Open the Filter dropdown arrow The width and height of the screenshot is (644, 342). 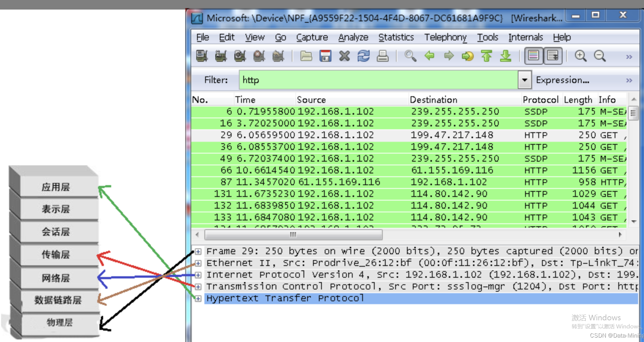[525, 80]
